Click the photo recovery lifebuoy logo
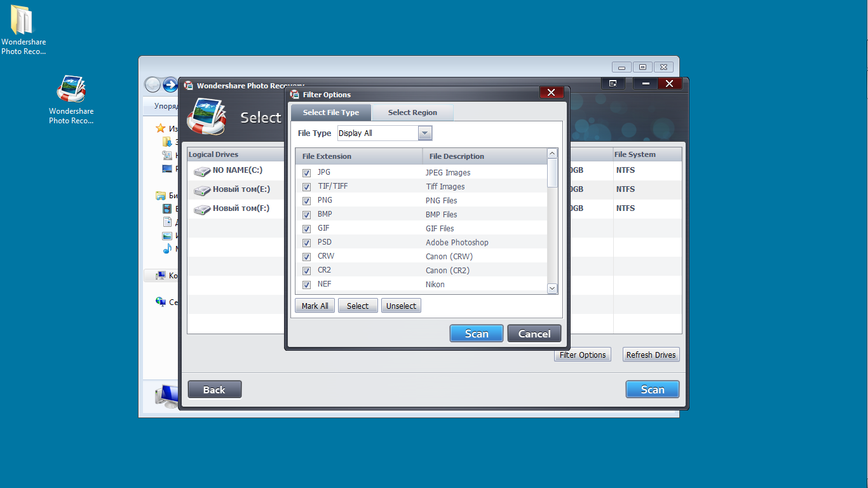The width and height of the screenshot is (868, 488). 207,117
